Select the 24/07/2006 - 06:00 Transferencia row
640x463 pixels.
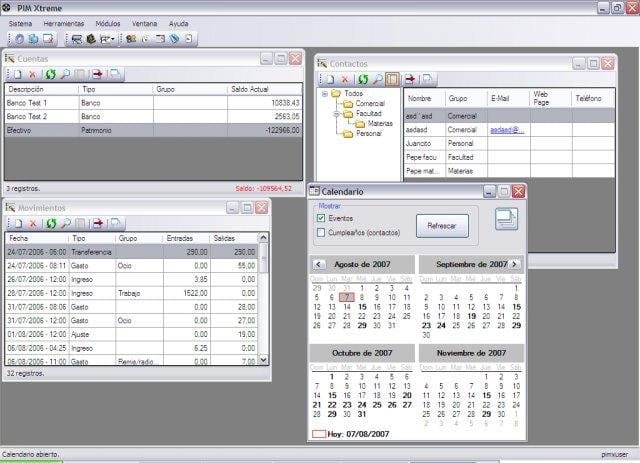[x=131, y=252]
